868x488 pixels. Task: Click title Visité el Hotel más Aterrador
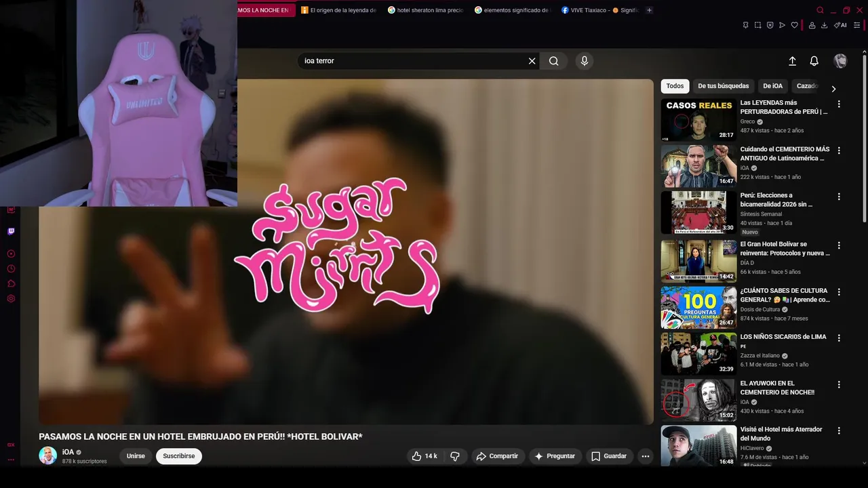[781, 434]
